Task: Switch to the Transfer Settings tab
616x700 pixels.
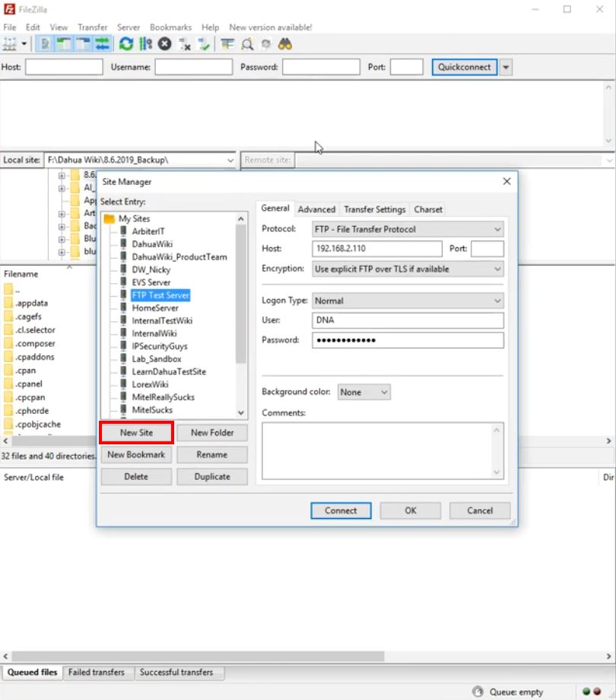Action: (375, 209)
